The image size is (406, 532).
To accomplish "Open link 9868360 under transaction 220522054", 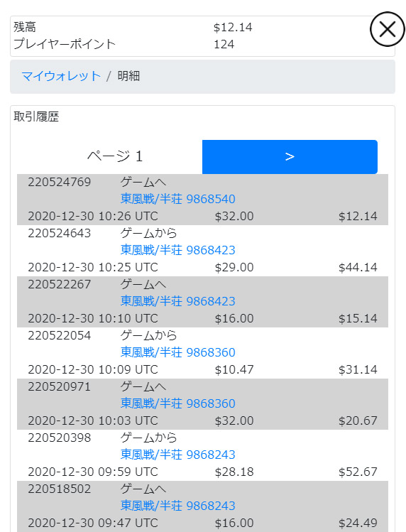I will [x=177, y=352].
